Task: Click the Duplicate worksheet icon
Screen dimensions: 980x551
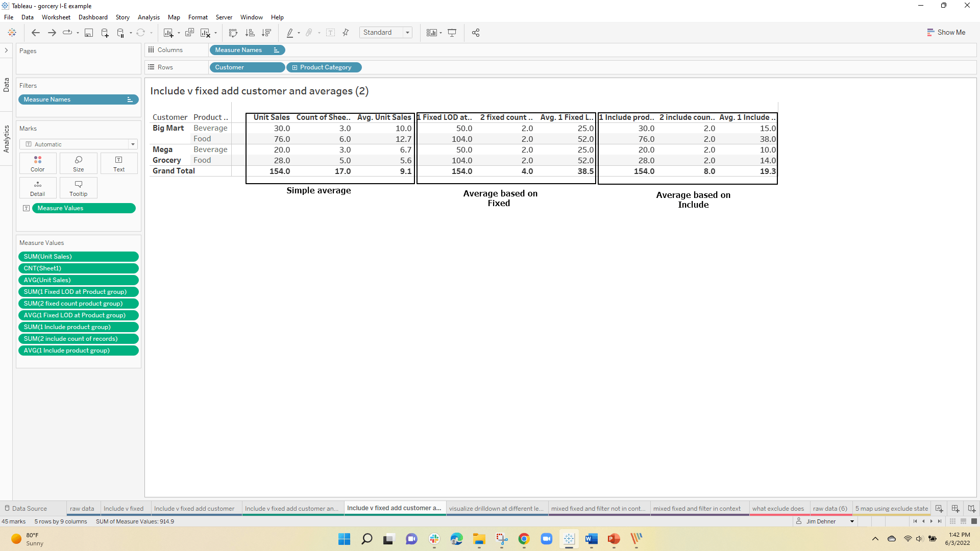Action: 189,33
